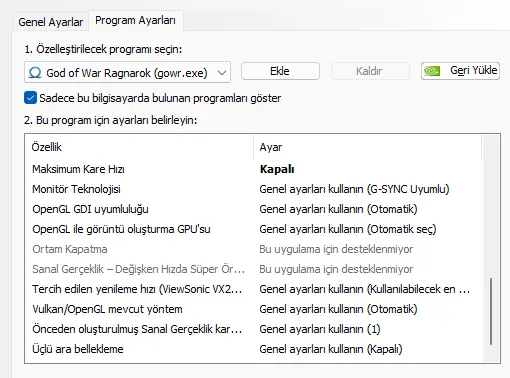The height and width of the screenshot is (378, 510).
Task: Open the G-SYNC Uyumlu setting value
Action: click(x=354, y=189)
